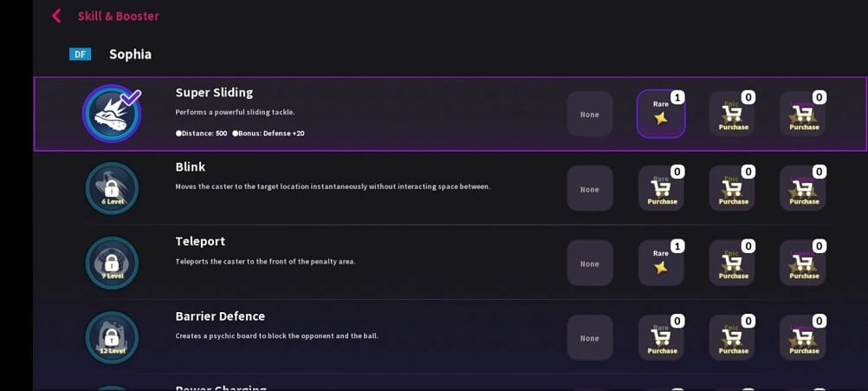
Task: Choose None booster for Barrier Defence
Action: tap(590, 337)
